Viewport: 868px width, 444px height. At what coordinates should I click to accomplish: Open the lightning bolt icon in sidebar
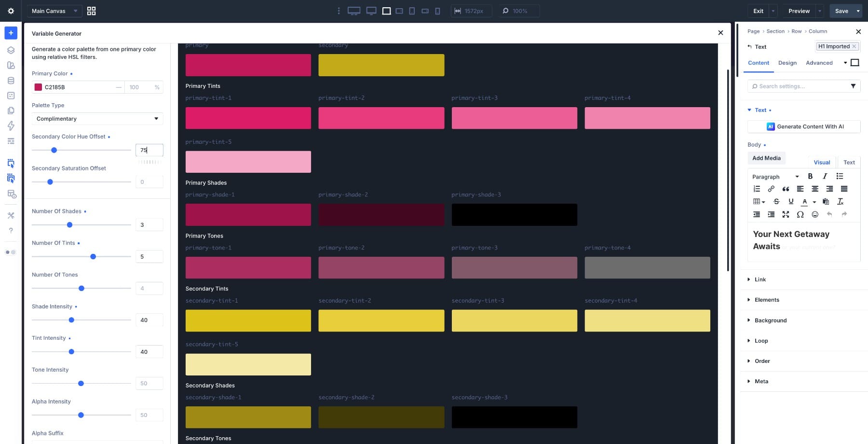tap(11, 126)
